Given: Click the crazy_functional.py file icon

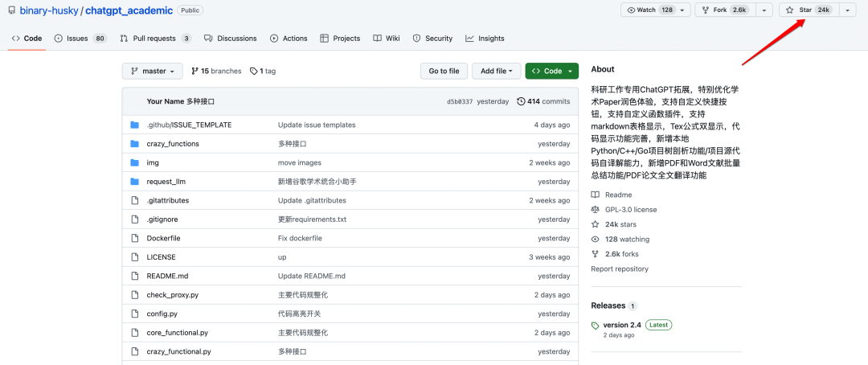Looking at the screenshot, I should tap(134, 351).
